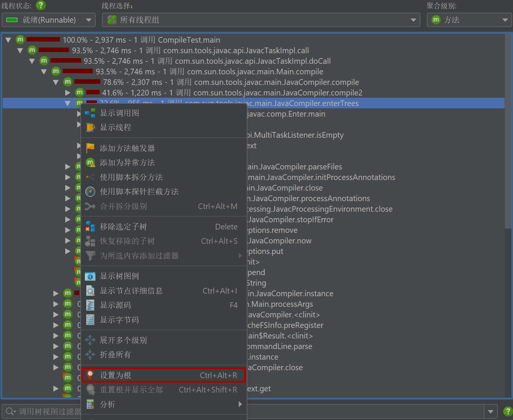This screenshot has height=420, width=513.
Task: Click the bottom-right green help icon
Action: (508, 411)
